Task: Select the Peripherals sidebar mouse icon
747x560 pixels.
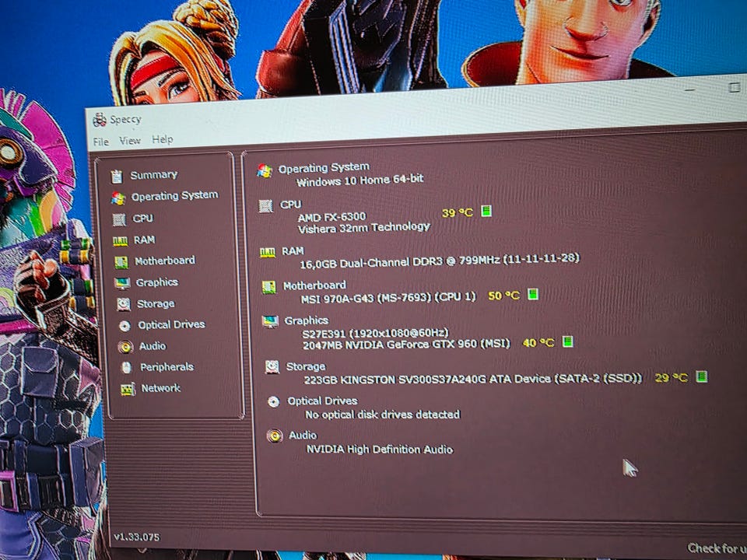Action: click(126, 368)
